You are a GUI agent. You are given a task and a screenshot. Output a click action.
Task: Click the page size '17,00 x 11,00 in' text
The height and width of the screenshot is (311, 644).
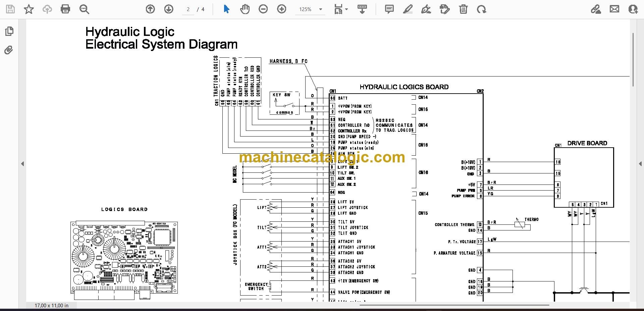click(52, 306)
